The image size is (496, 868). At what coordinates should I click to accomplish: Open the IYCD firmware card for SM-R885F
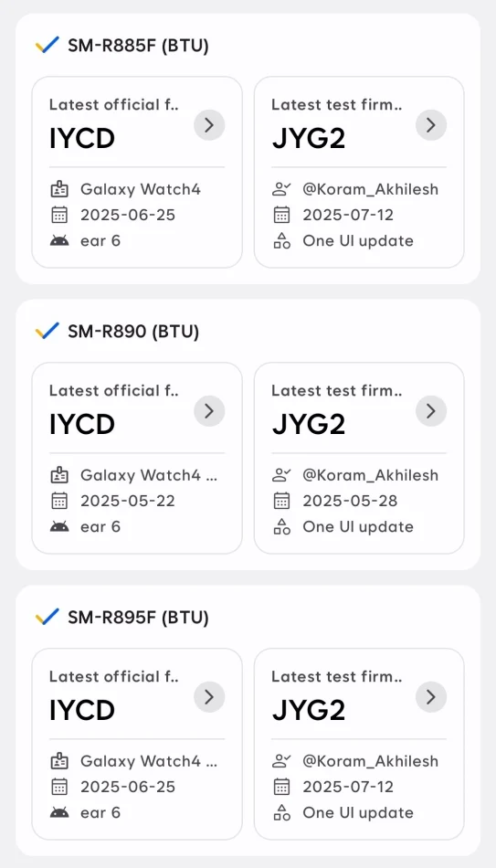pos(137,172)
